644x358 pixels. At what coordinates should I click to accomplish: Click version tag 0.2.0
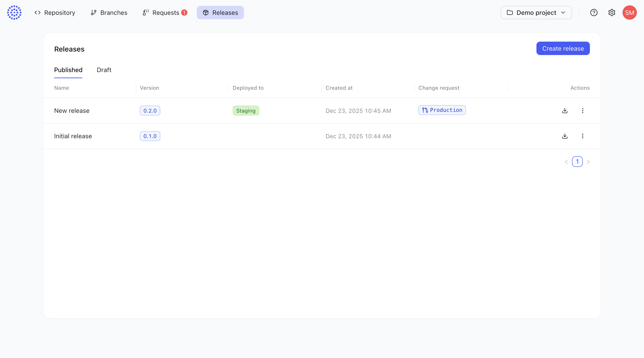(150, 110)
